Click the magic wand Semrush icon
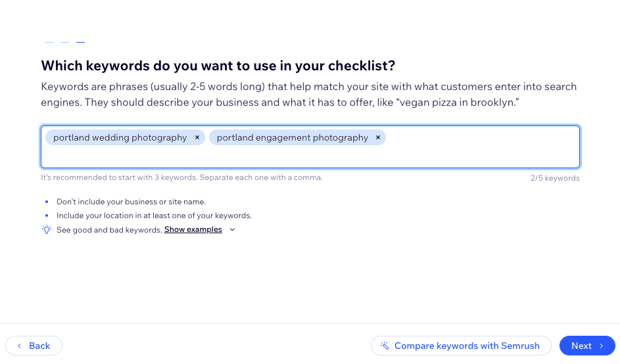Screen dimensions: 620x364 click(x=385, y=346)
